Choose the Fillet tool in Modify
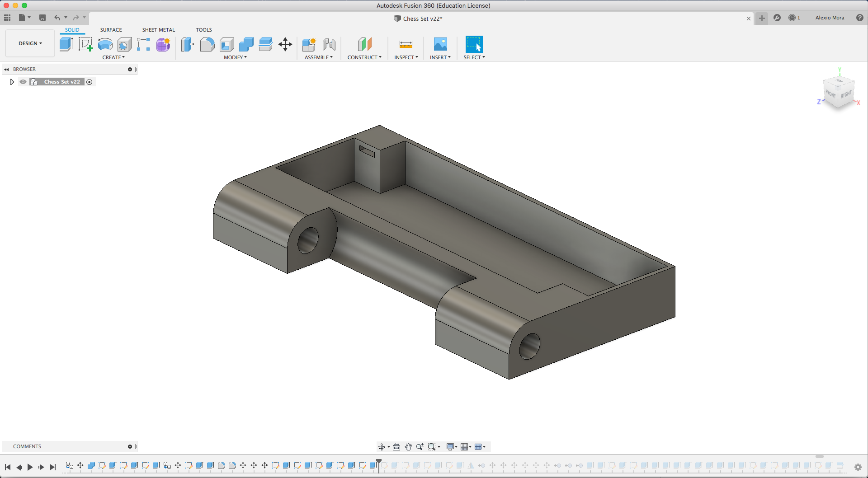The height and width of the screenshot is (478, 868). [x=207, y=44]
